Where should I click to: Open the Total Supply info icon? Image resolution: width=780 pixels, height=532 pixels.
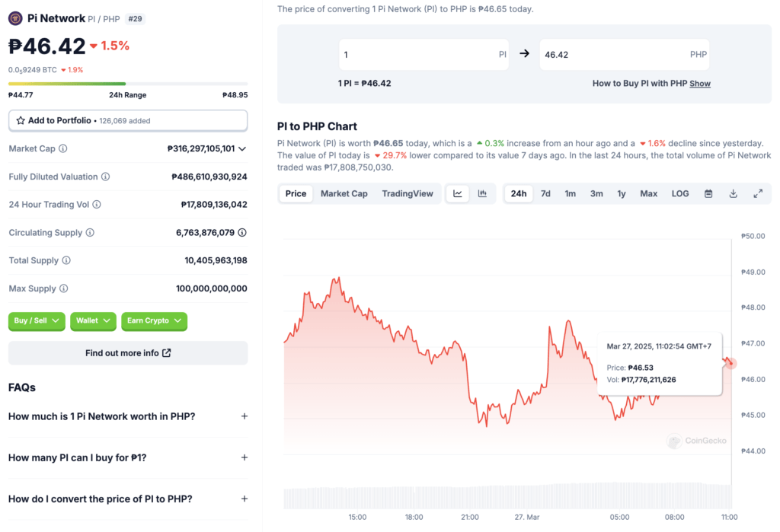pos(66,260)
